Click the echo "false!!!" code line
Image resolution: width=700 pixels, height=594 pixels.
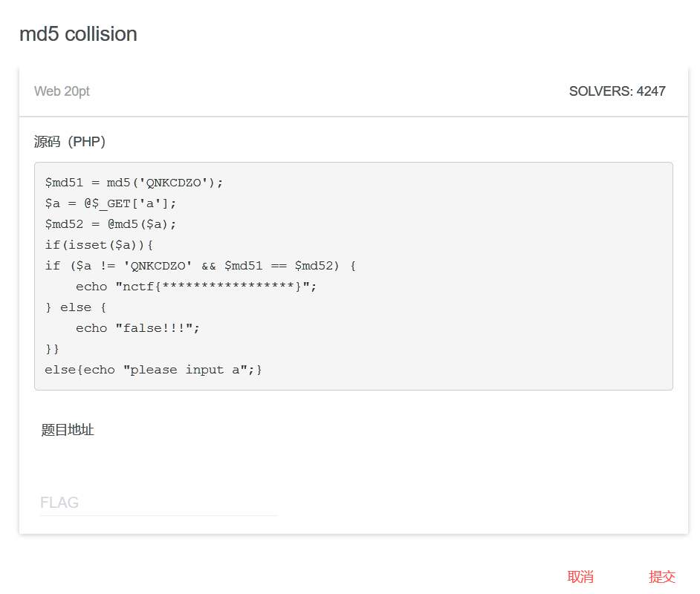pos(138,328)
